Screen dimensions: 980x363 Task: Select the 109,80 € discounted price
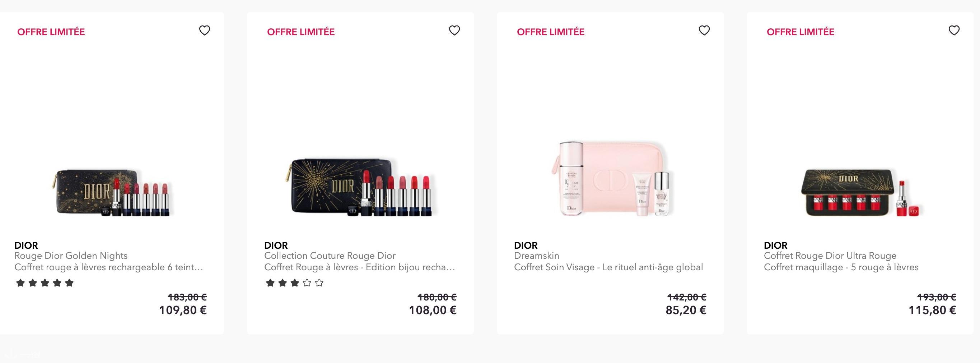click(x=183, y=310)
